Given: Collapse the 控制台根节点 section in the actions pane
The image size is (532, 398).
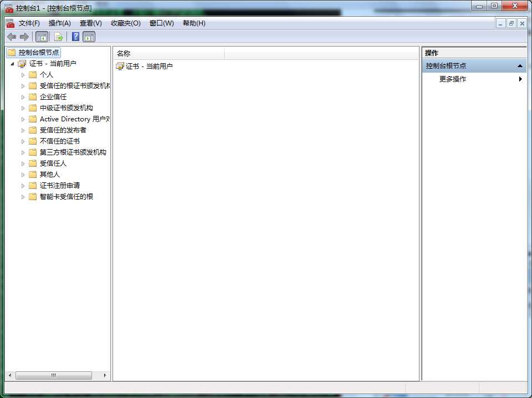Looking at the screenshot, I should (519, 66).
